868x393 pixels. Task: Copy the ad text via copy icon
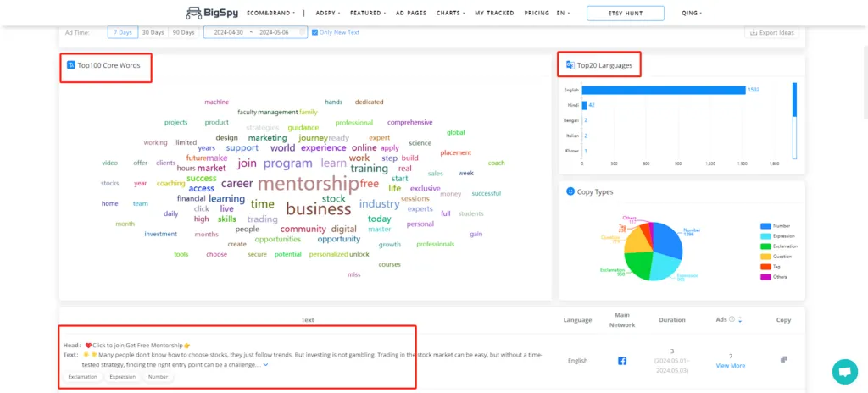tap(783, 360)
